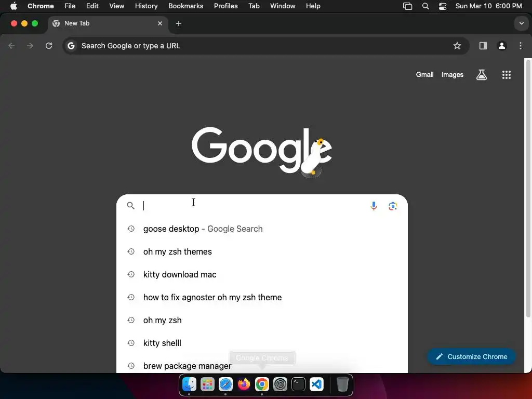Open a new tab with plus button
The width and height of the screenshot is (532, 399).
pos(179,23)
